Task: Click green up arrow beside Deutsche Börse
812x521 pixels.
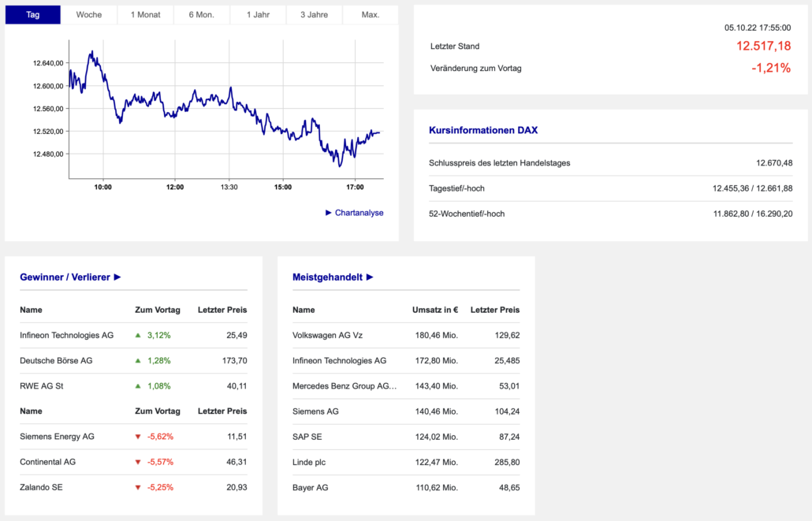Action: [x=138, y=360]
